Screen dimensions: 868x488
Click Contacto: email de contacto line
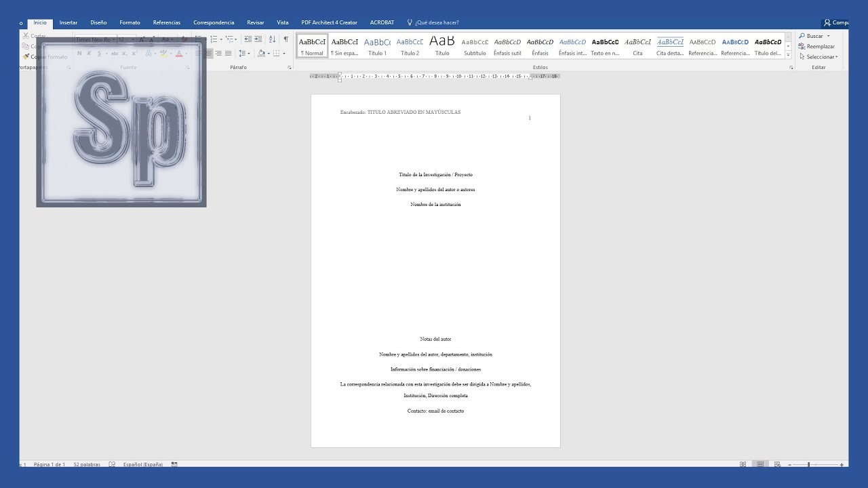435,411
